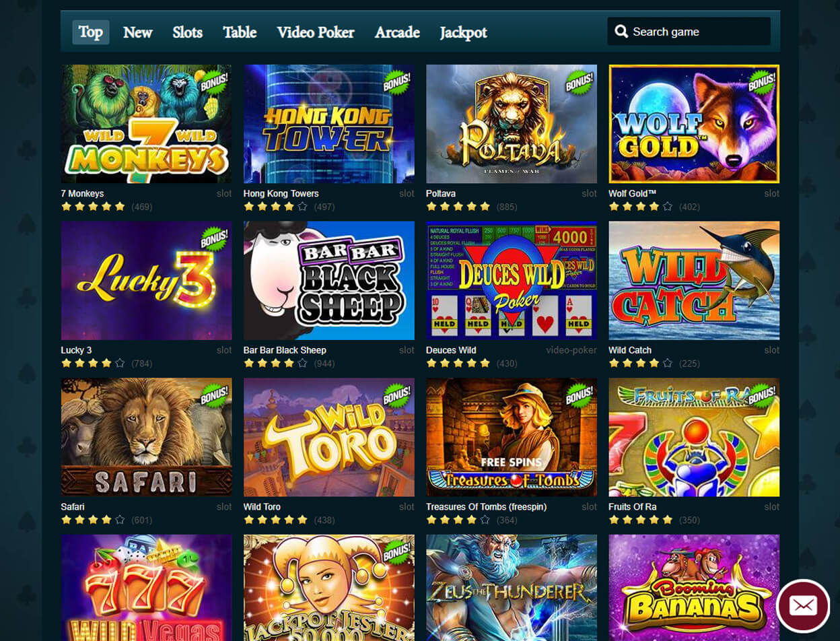This screenshot has height=641, width=840.
Task: Switch to the New games tab
Action: click(x=138, y=32)
